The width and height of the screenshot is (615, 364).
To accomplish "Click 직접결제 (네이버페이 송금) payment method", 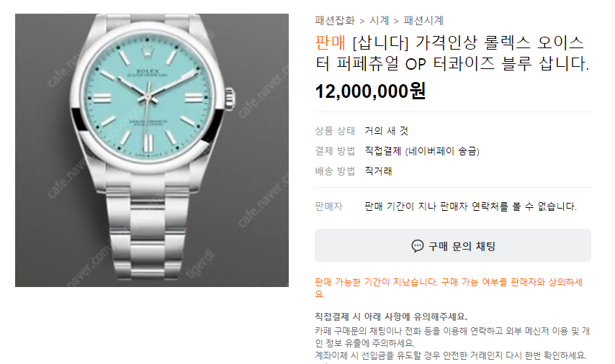I will 422,151.
